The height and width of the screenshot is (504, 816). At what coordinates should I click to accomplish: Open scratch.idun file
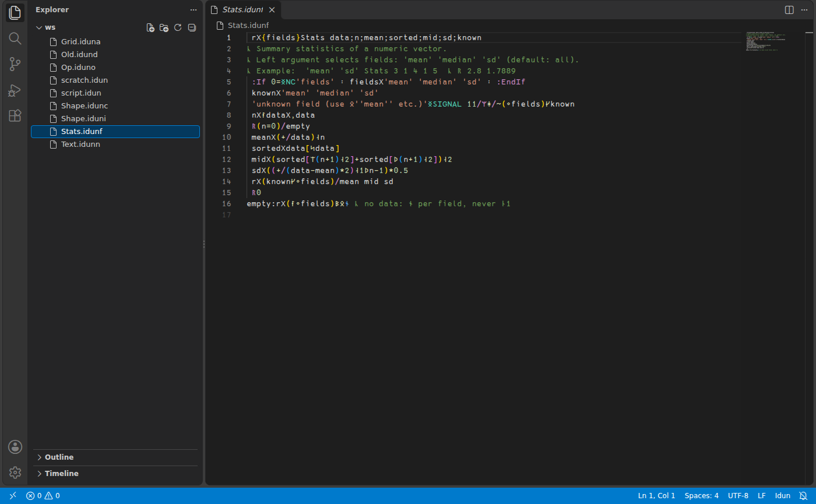click(x=115, y=80)
